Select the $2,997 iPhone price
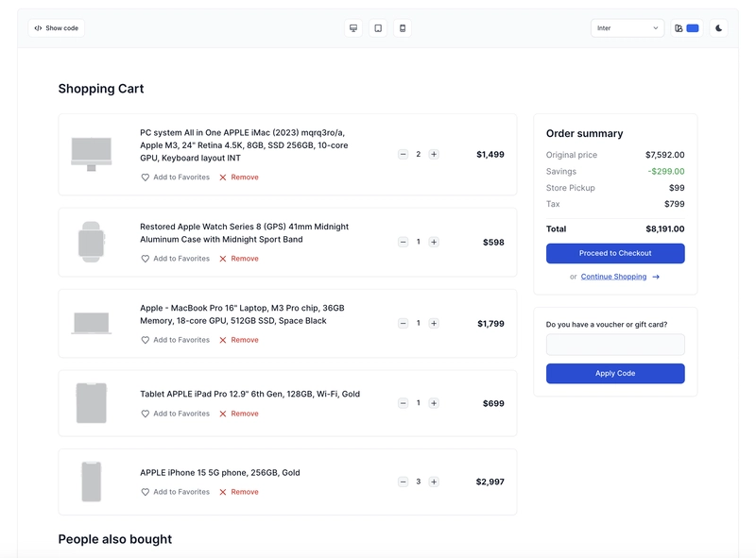Screen dimensions: 756x558 (490, 482)
